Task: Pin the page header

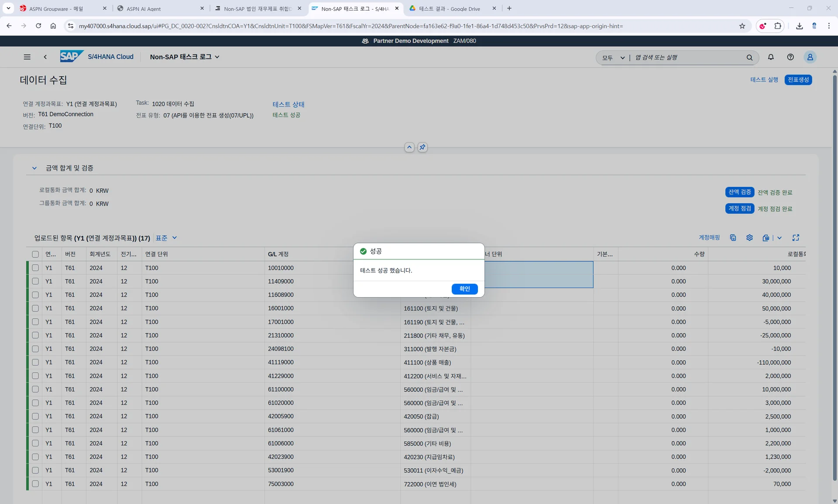Action: click(422, 147)
